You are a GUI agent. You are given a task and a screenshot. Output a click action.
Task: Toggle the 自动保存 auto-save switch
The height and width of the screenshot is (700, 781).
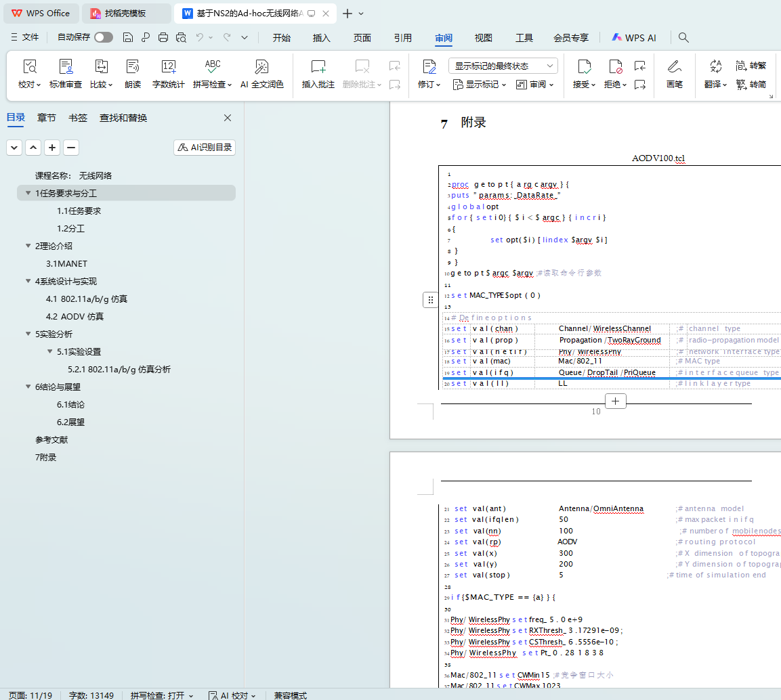click(104, 38)
